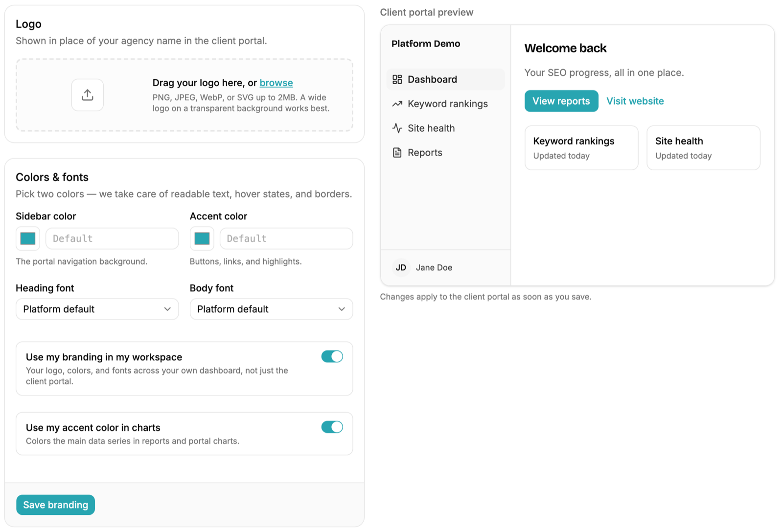Click the JD avatar in the preview
Image resolution: width=783 pixels, height=532 pixels.
pos(401,268)
